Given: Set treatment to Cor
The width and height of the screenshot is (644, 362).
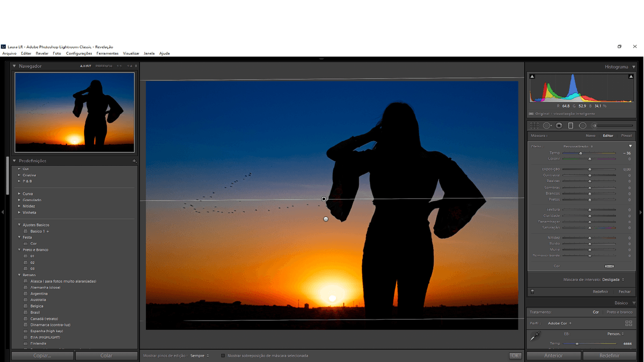Looking at the screenshot, I should click(596, 312).
